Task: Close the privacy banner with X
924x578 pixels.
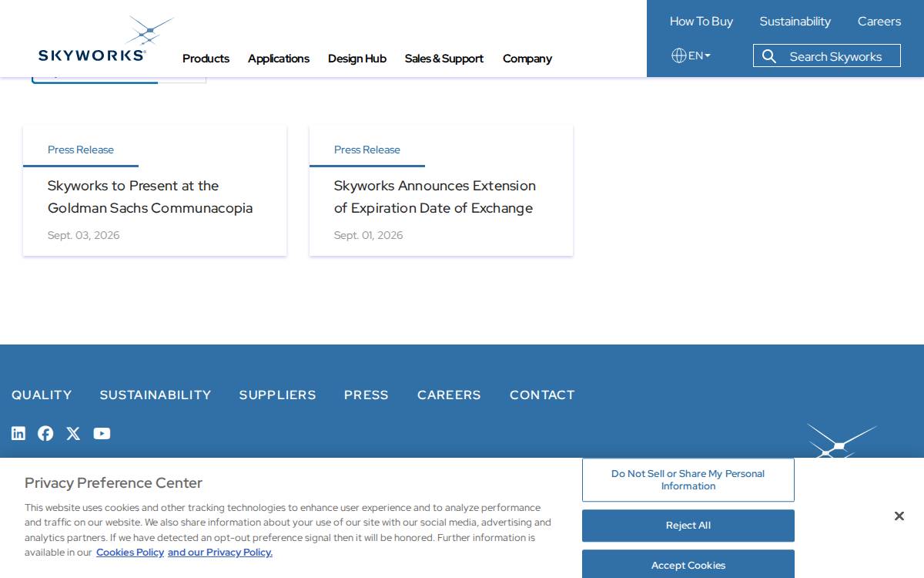Action: pyautogui.click(x=899, y=516)
